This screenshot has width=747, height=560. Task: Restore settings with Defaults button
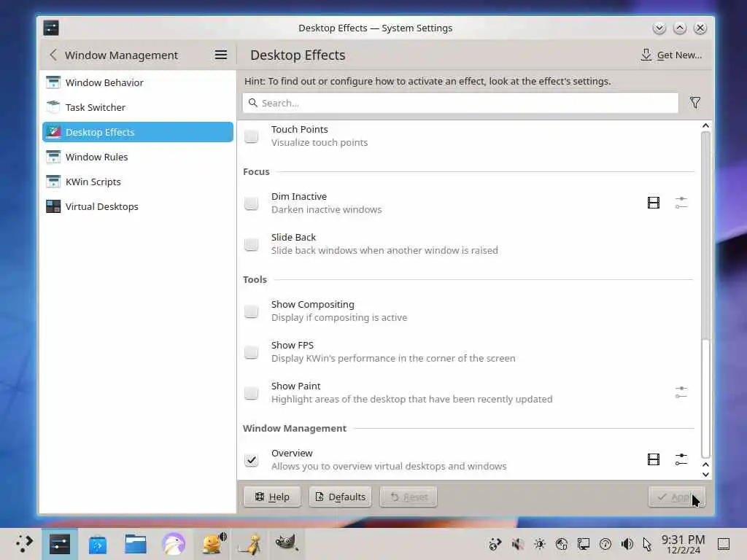(340, 497)
